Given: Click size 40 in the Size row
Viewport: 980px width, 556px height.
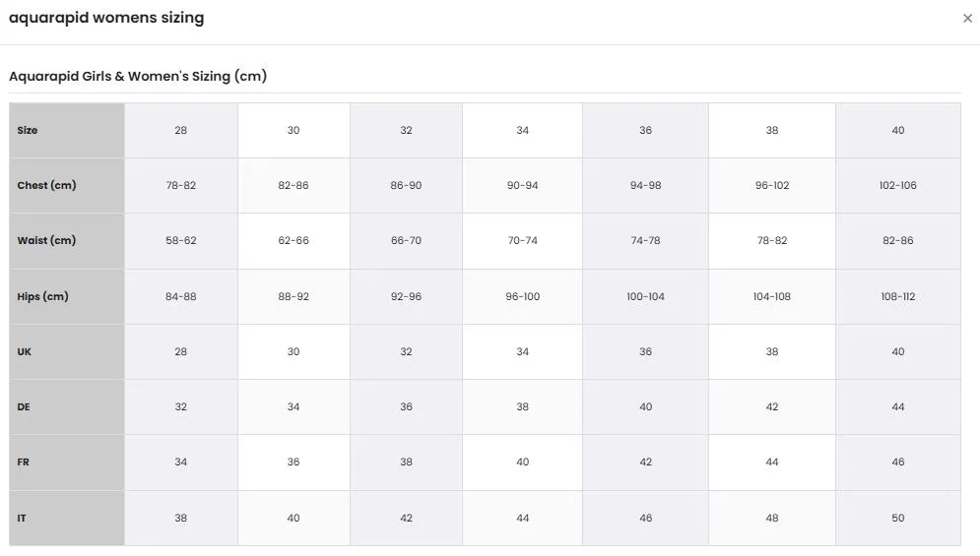Looking at the screenshot, I should 898,131.
